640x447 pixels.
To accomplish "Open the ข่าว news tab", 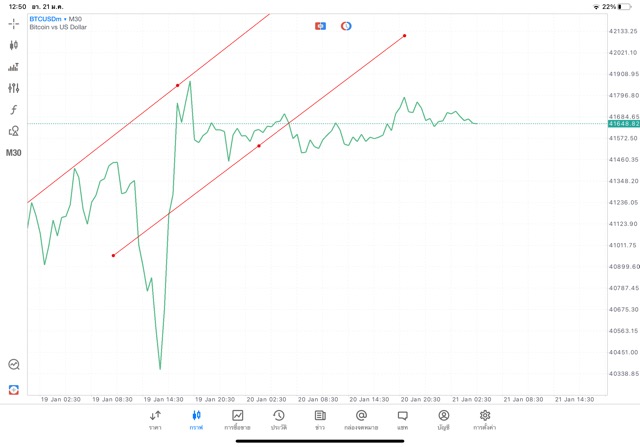I will coord(319,419).
